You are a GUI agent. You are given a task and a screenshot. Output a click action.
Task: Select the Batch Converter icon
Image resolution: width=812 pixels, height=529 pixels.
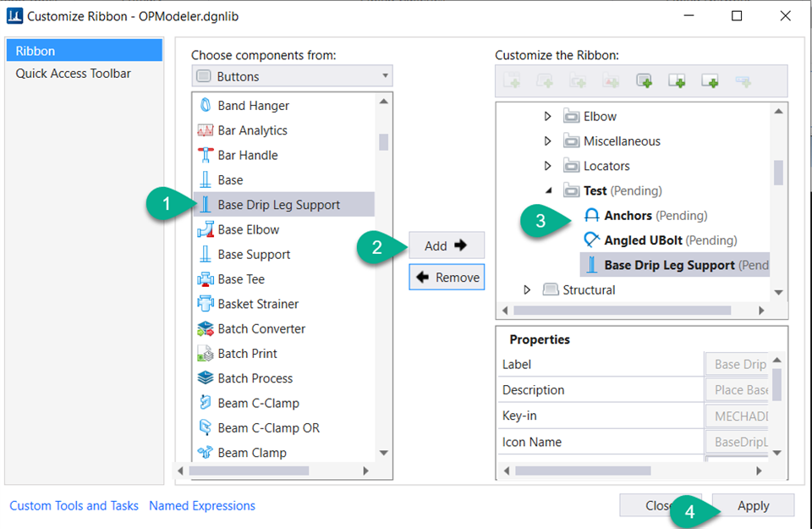(x=205, y=328)
